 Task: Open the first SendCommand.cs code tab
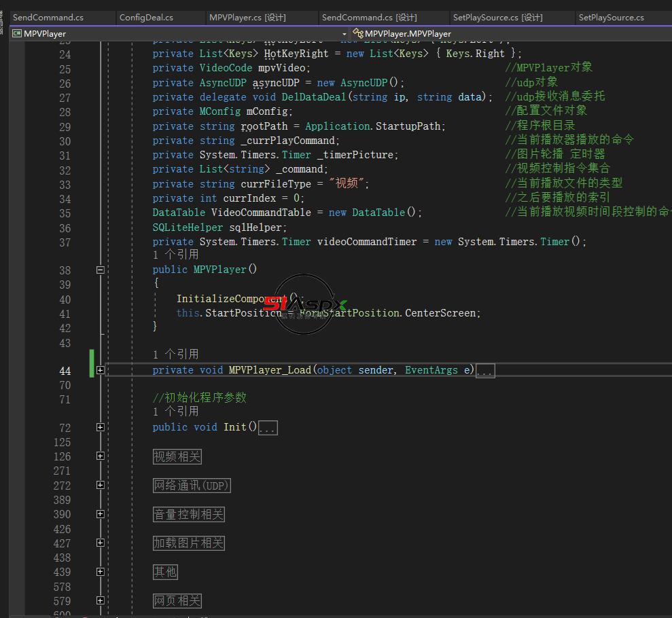tap(48, 17)
